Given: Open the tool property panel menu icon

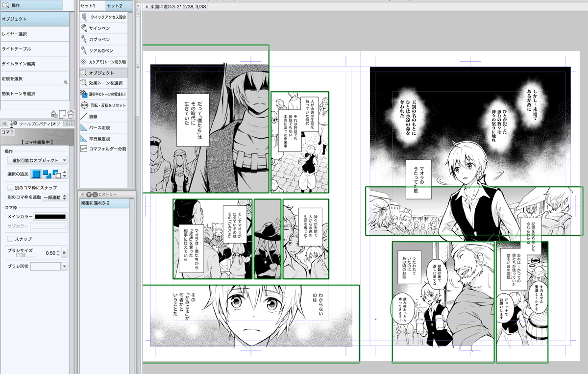Looking at the screenshot, I should pyautogui.click(x=4, y=124).
